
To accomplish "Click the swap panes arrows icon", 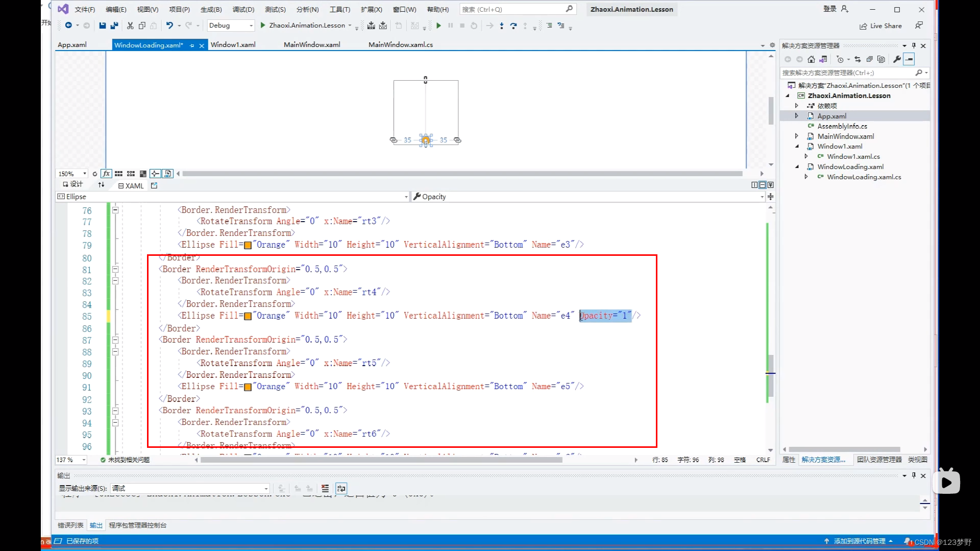I will [x=101, y=185].
